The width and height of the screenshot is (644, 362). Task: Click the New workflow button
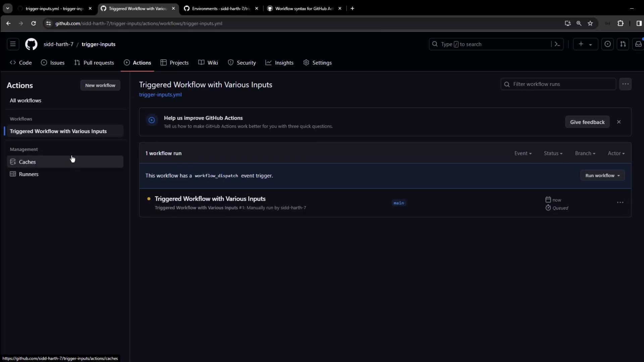(100, 85)
